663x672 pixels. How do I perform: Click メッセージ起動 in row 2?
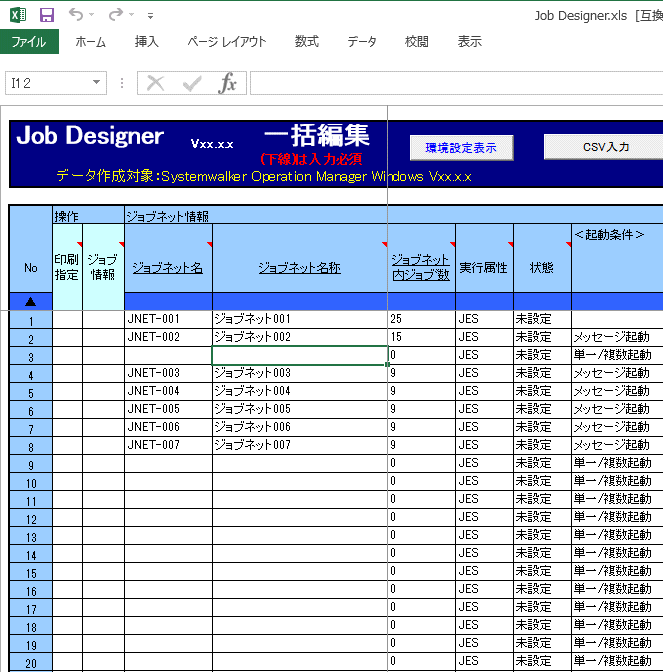(x=617, y=337)
